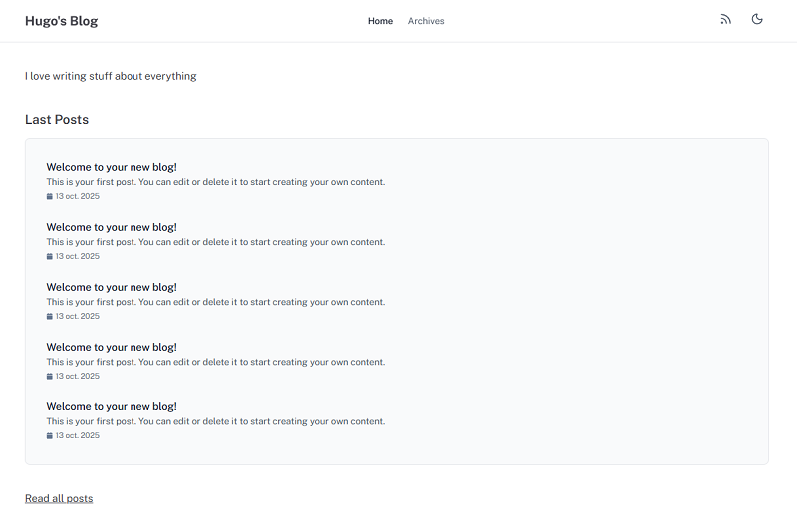Click the Hugo's Blog site title
This screenshot has width=797, height=532.
(61, 21)
